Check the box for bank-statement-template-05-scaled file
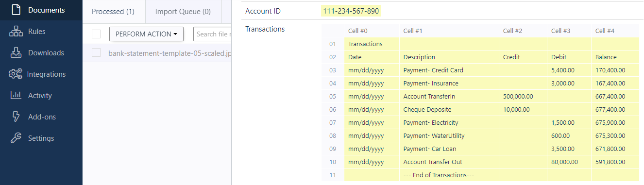Image resolution: width=644 pixels, height=185 pixels. 96,52
